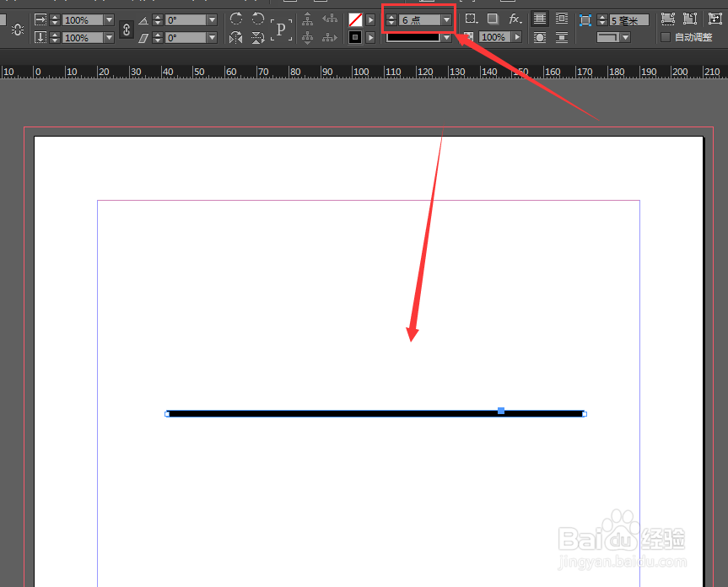Select the no text wrap option
The image size is (728, 587).
click(540, 19)
